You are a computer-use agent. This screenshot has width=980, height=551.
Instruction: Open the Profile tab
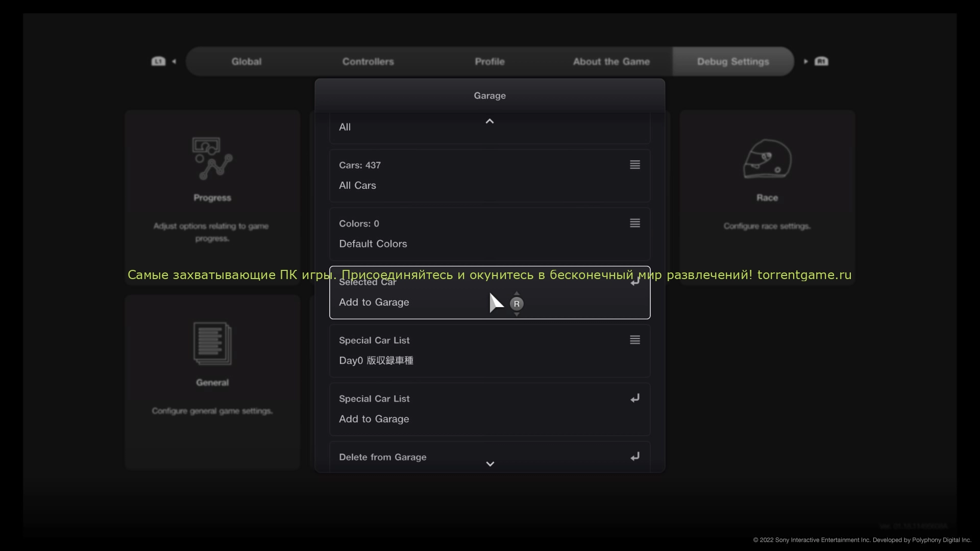pos(489,62)
